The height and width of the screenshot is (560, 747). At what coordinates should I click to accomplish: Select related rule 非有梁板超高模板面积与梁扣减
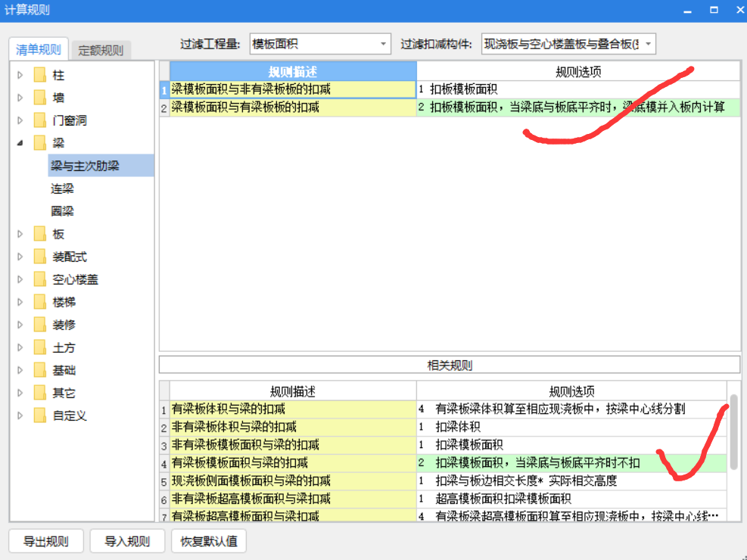click(292, 499)
